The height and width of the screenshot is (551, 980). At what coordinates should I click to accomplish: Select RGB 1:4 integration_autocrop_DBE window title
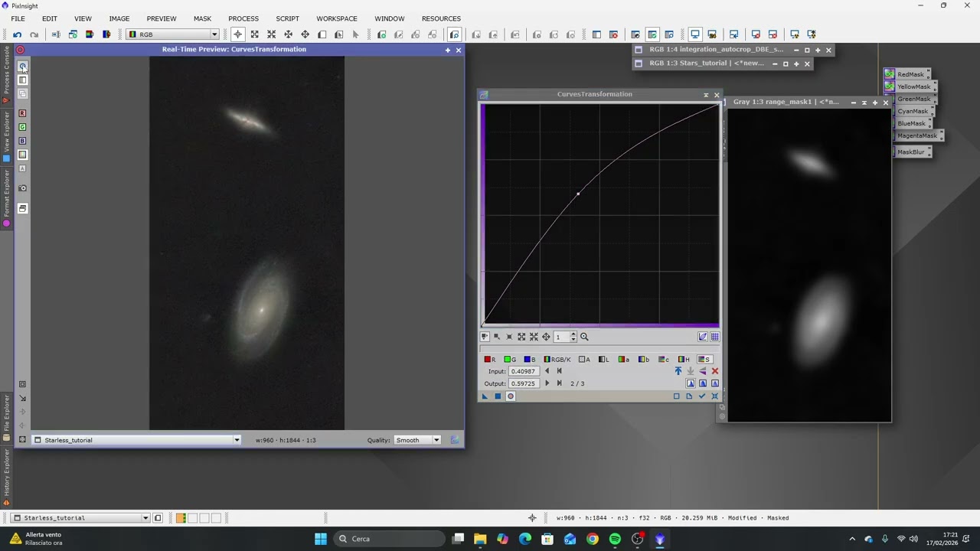tap(716, 50)
